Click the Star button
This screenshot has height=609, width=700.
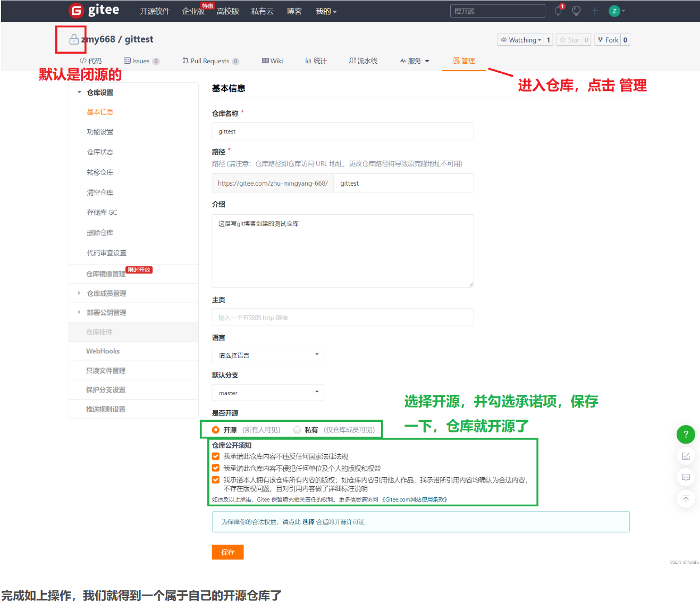(569, 40)
